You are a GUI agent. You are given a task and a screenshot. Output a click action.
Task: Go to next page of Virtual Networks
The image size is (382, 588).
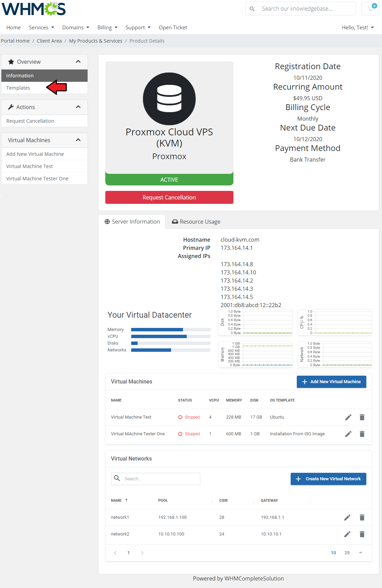tap(142, 553)
